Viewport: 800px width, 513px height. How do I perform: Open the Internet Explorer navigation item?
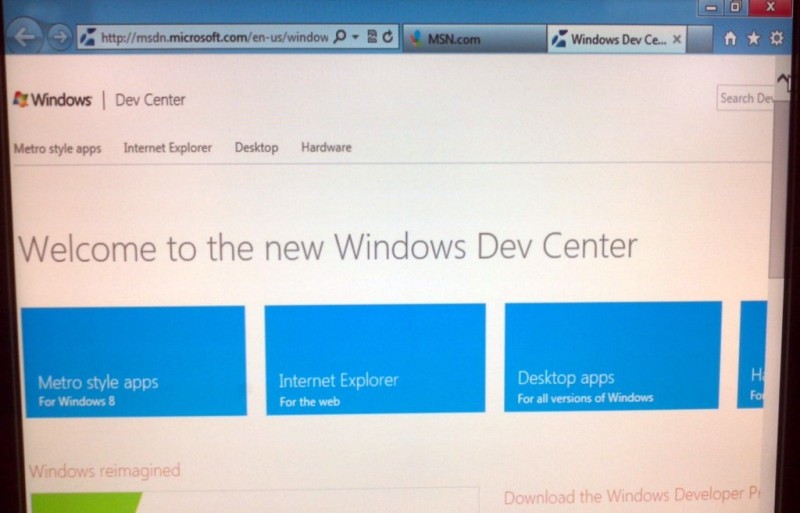point(168,148)
